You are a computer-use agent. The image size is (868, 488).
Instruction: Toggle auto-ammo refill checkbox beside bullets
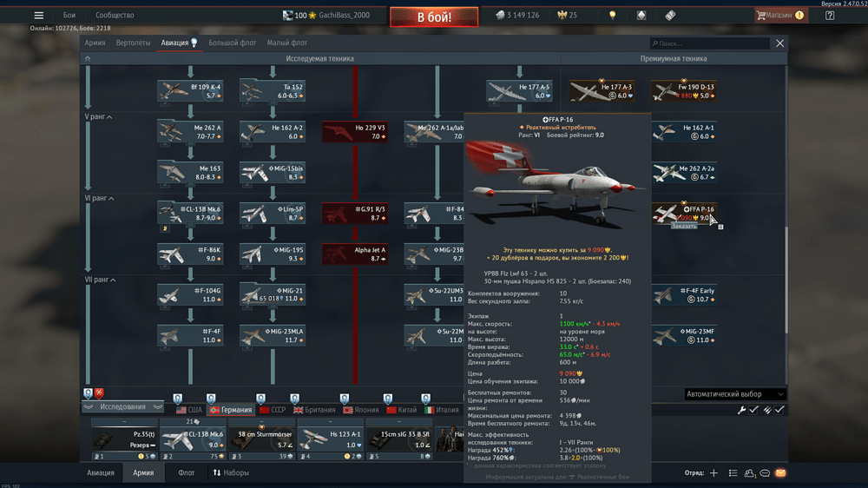(779, 410)
